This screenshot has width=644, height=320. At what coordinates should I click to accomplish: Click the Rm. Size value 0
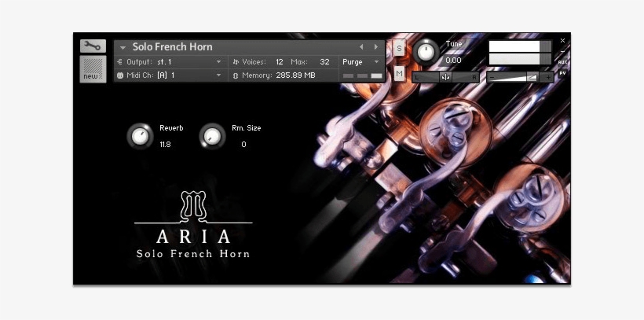tap(243, 145)
